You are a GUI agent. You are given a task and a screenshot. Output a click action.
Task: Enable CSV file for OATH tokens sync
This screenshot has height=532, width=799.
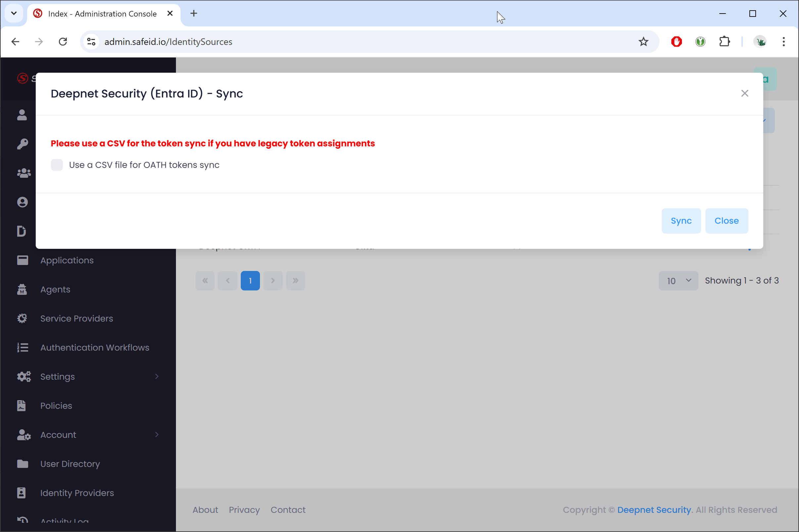click(57, 165)
